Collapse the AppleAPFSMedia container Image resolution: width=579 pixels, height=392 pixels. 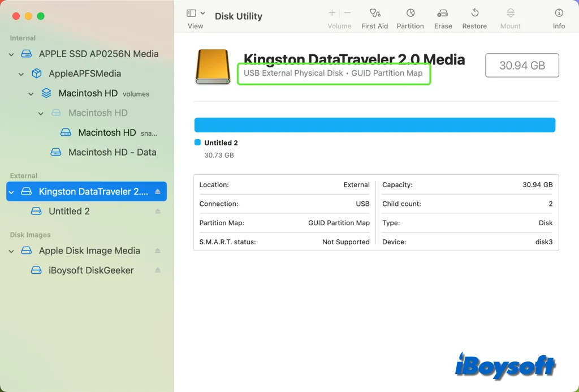[x=21, y=74]
